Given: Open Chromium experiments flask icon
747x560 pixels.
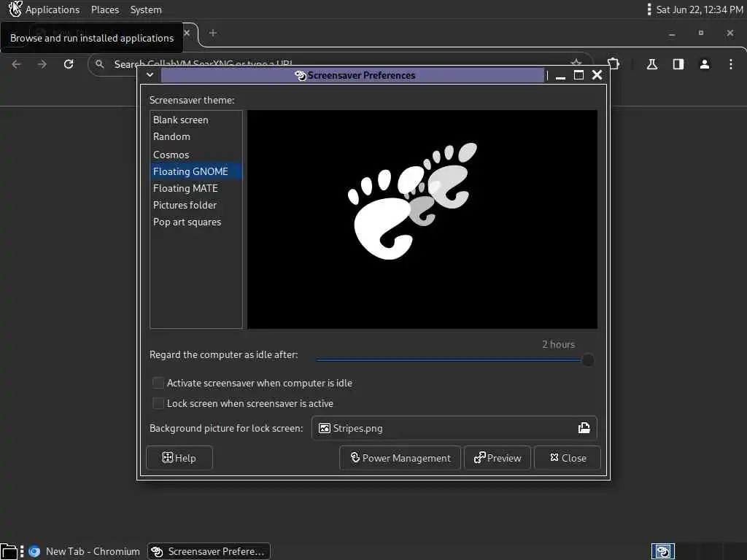Looking at the screenshot, I should tap(652, 64).
